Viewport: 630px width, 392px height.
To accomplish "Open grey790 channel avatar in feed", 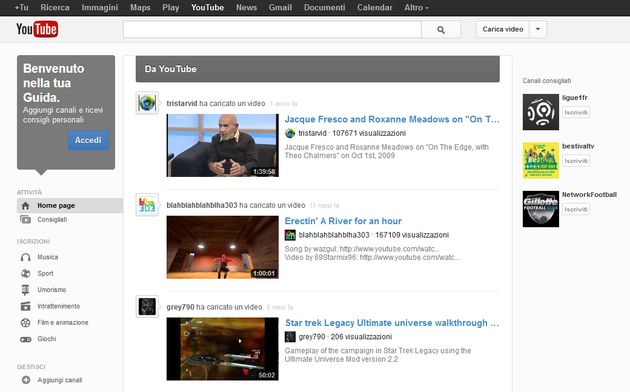I will [147, 307].
